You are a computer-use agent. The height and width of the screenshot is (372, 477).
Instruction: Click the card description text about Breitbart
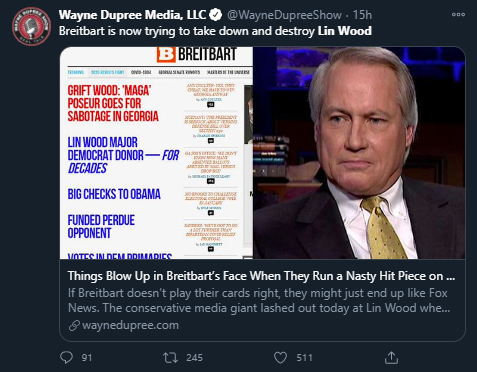click(259, 300)
